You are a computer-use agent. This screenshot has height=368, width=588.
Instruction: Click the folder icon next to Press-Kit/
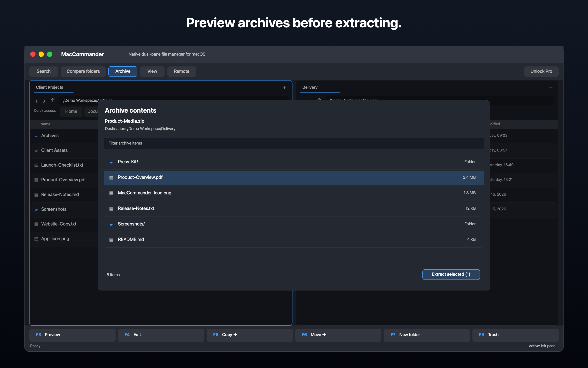pos(111,162)
